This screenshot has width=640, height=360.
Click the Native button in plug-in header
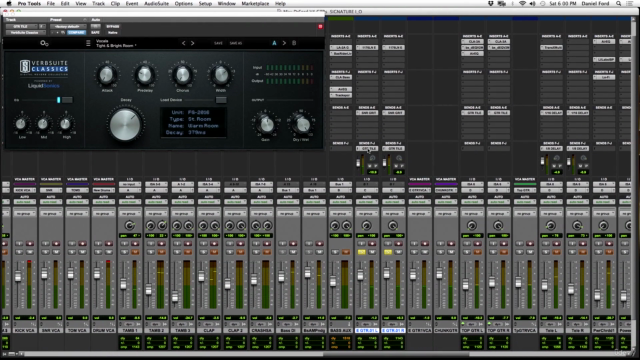tap(113, 32)
